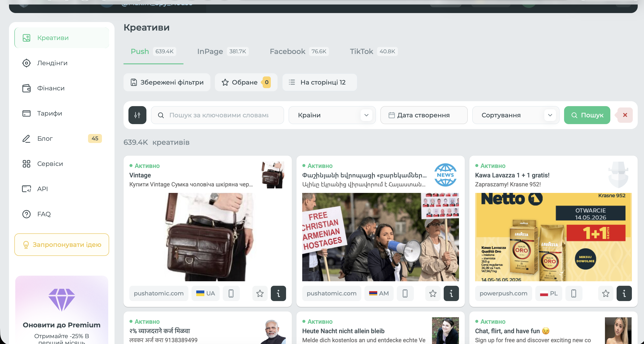Click the 45 badge next to Блог
This screenshot has height=344, width=644.
[95, 138]
